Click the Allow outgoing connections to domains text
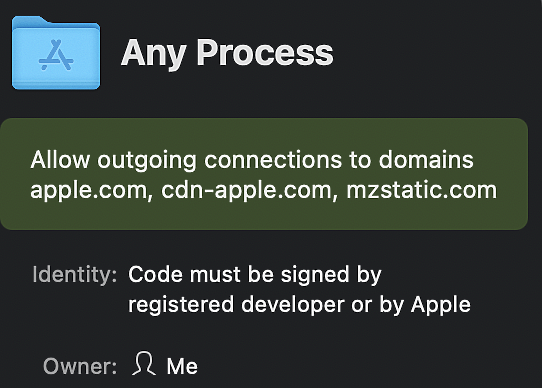This screenshot has width=542, height=388. tap(252, 160)
